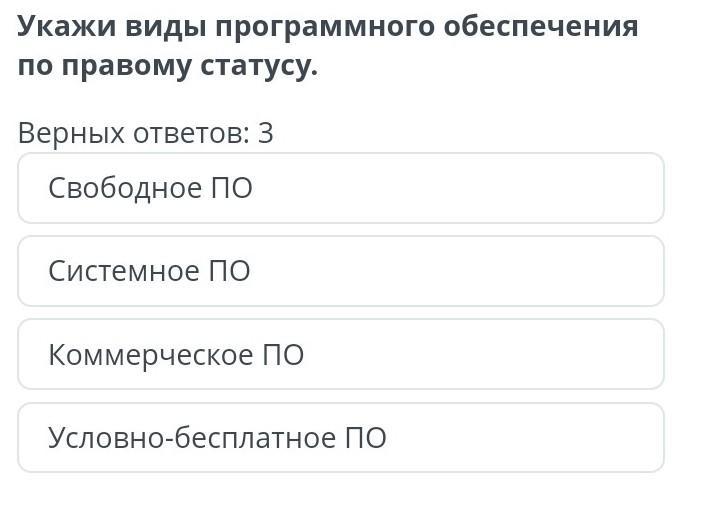
Task: Mark Свободное ПО as correct answer
Action: 341,188
